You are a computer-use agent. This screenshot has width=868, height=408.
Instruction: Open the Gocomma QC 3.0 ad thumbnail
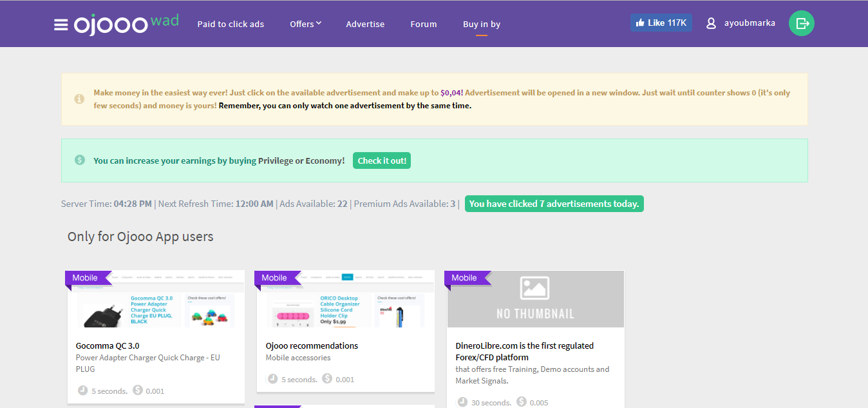pyautogui.click(x=156, y=299)
